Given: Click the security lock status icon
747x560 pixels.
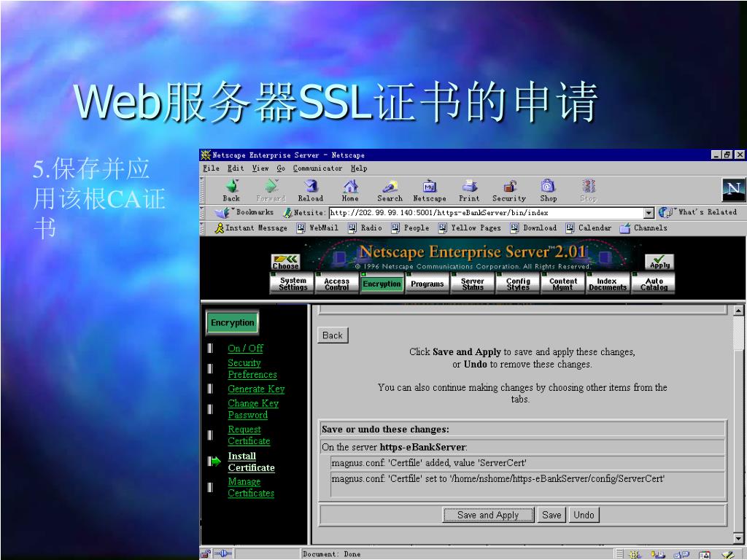Looking at the screenshot, I should point(205,554).
